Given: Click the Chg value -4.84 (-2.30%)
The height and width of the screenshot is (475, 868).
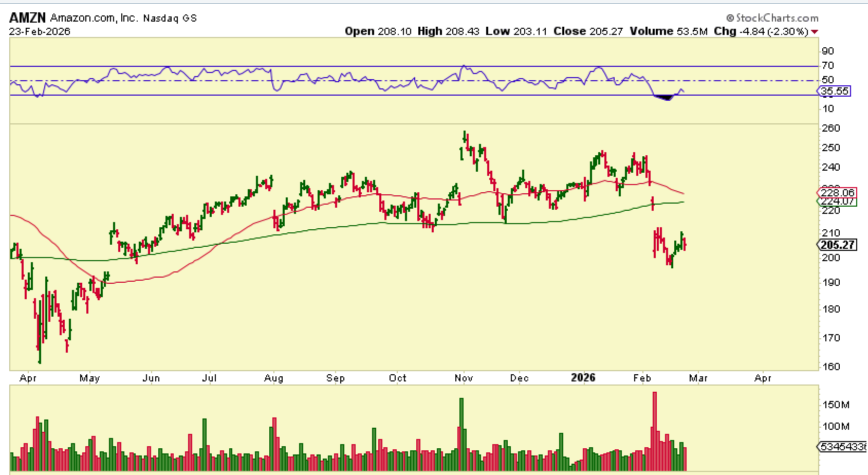Looking at the screenshot, I should coord(774,31).
